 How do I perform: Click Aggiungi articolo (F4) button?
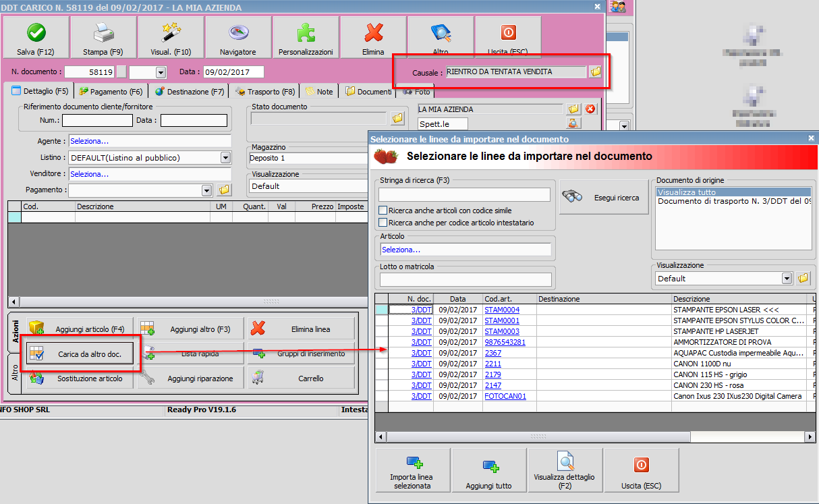point(80,329)
